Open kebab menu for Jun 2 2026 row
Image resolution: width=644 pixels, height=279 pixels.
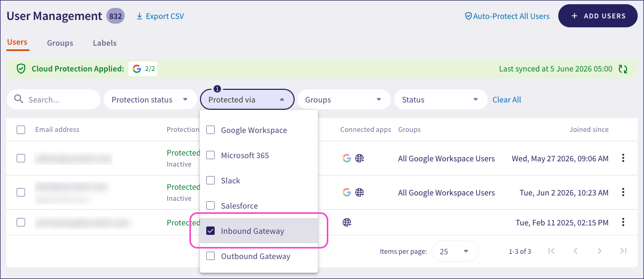[623, 192]
